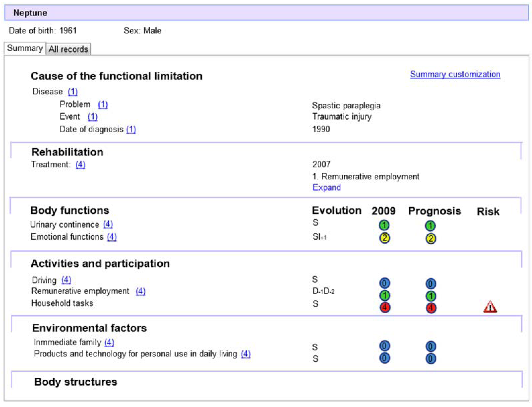
Task: Open Remunerative employment records link
Action: [140, 291]
